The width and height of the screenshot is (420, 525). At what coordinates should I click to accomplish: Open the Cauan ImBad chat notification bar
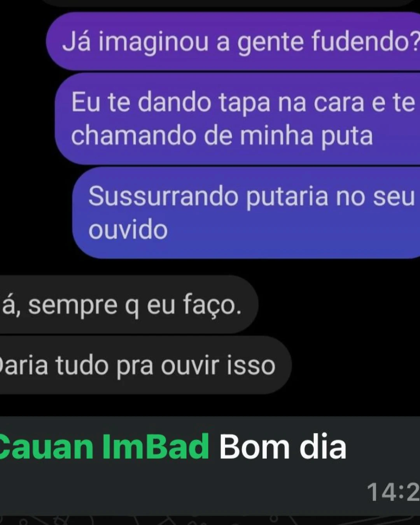210,466
